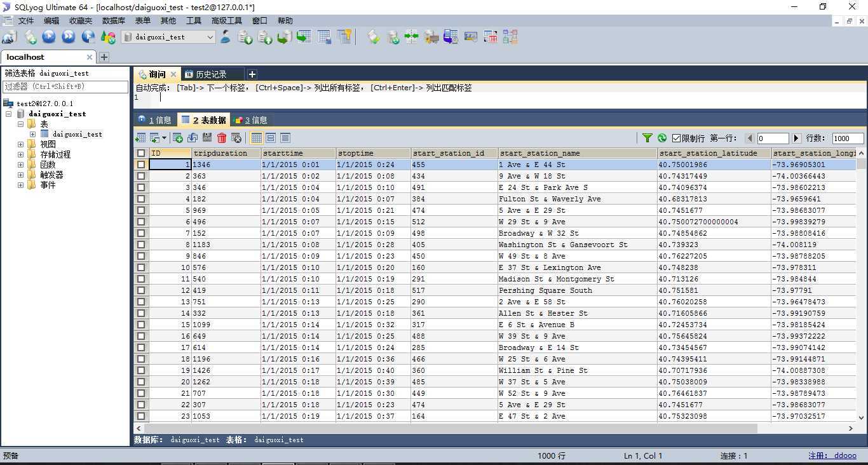Screen dimensions: 868x465
Task: Click the red trash delete row icon
Action: tap(222, 138)
